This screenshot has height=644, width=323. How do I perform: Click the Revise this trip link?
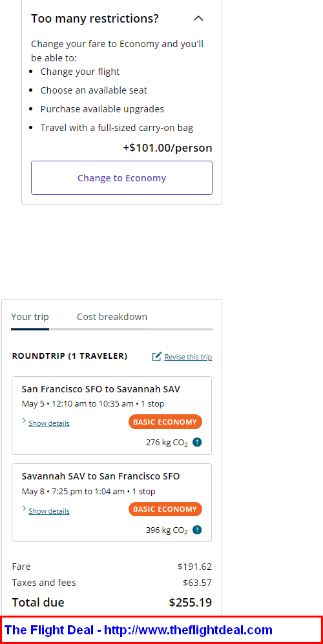(188, 357)
